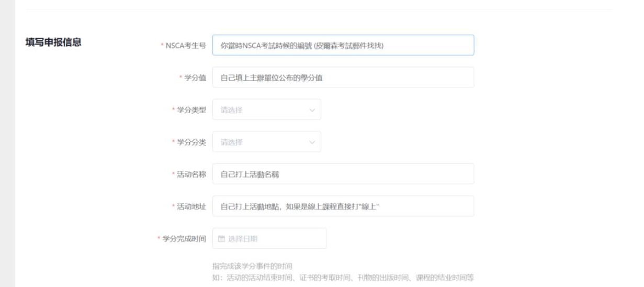Image resolution: width=644 pixels, height=287 pixels.
Task: Click the 填写申报信息 section heading
Action: point(52,42)
